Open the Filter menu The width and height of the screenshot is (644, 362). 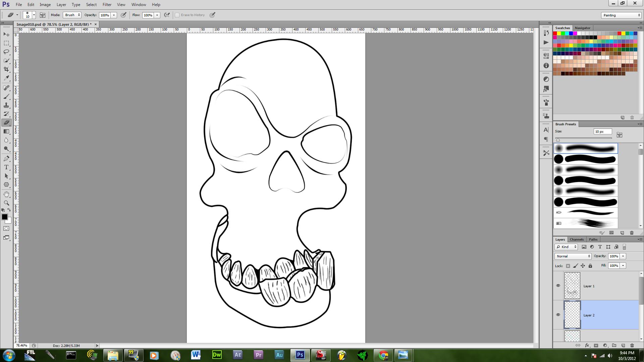point(107,5)
